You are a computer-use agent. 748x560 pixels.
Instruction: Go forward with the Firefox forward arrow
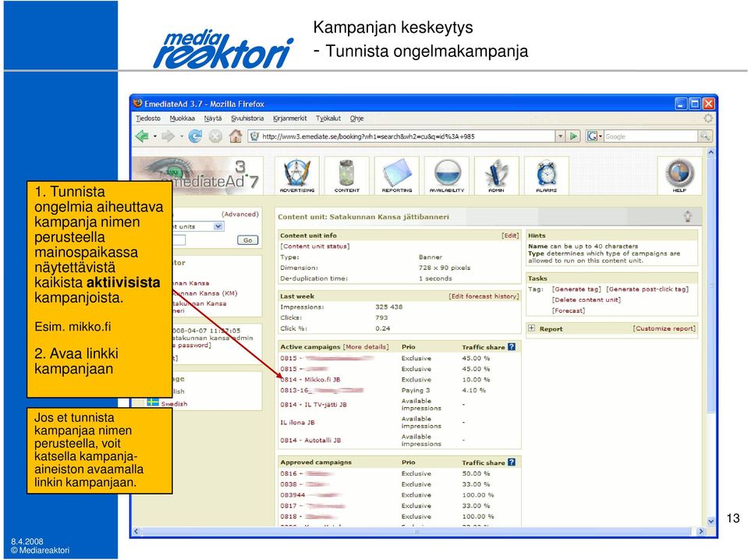tap(168, 136)
